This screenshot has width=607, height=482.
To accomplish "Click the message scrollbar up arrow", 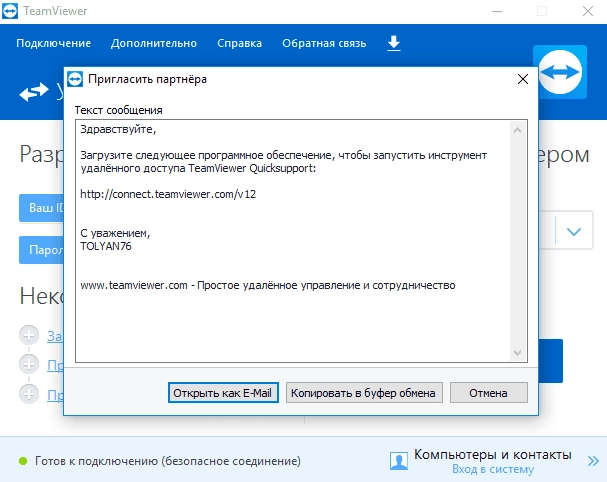I will [518, 130].
